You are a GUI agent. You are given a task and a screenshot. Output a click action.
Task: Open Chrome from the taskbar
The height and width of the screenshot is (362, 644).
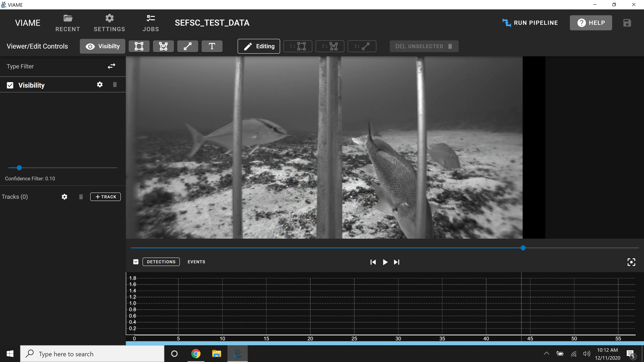pyautogui.click(x=196, y=354)
